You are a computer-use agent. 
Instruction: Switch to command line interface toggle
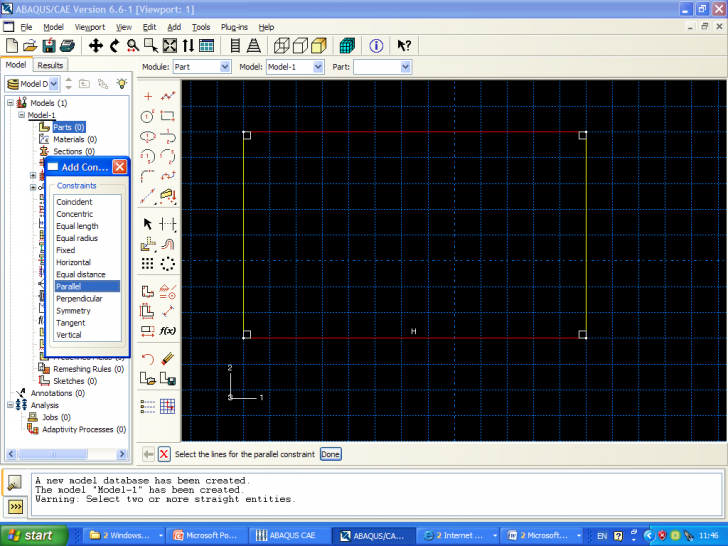pyautogui.click(x=16, y=507)
